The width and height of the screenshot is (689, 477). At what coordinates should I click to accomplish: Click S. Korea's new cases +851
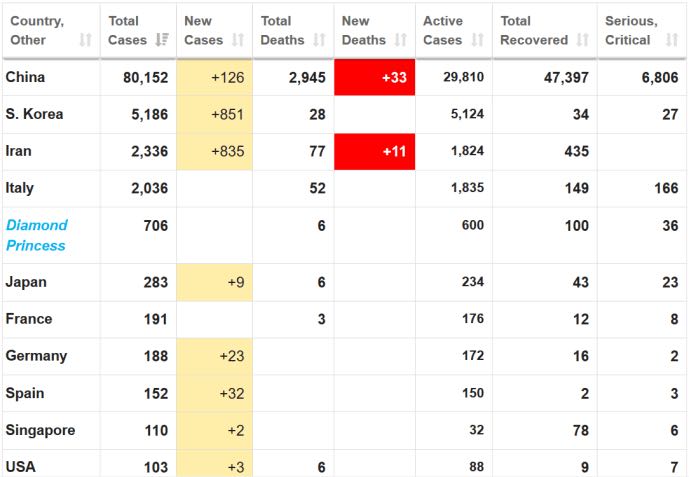pos(228,115)
